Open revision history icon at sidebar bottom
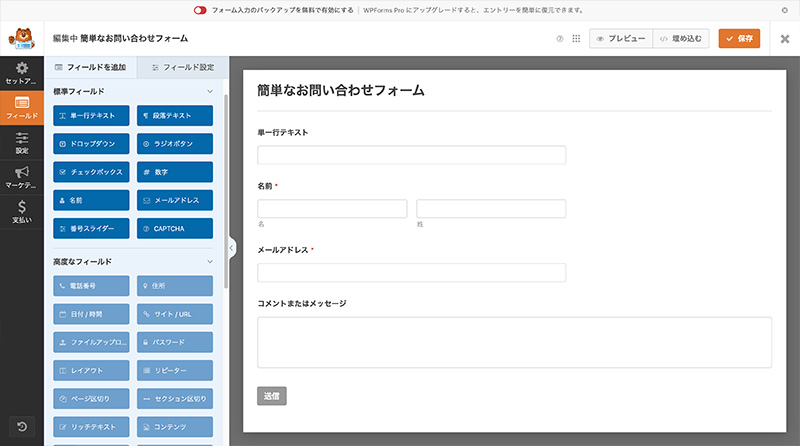The image size is (800, 446). 21,427
